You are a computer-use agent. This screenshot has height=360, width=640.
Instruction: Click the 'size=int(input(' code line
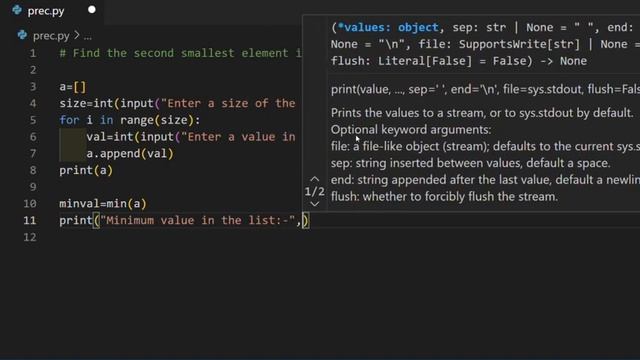click(177, 104)
